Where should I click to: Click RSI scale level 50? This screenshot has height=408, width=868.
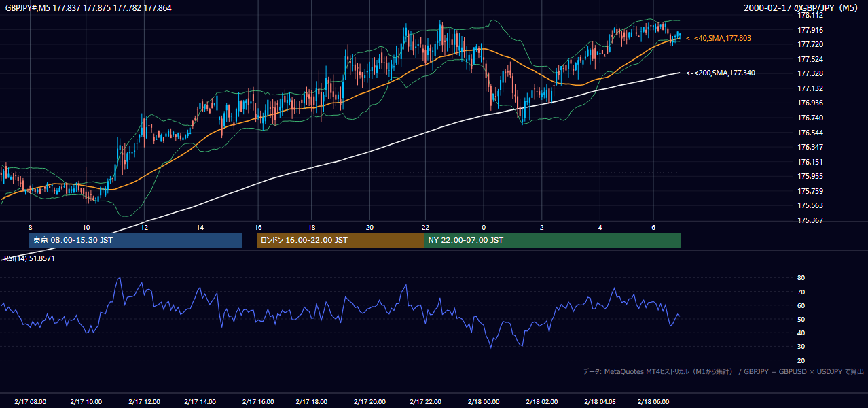pyautogui.click(x=801, y=319)
